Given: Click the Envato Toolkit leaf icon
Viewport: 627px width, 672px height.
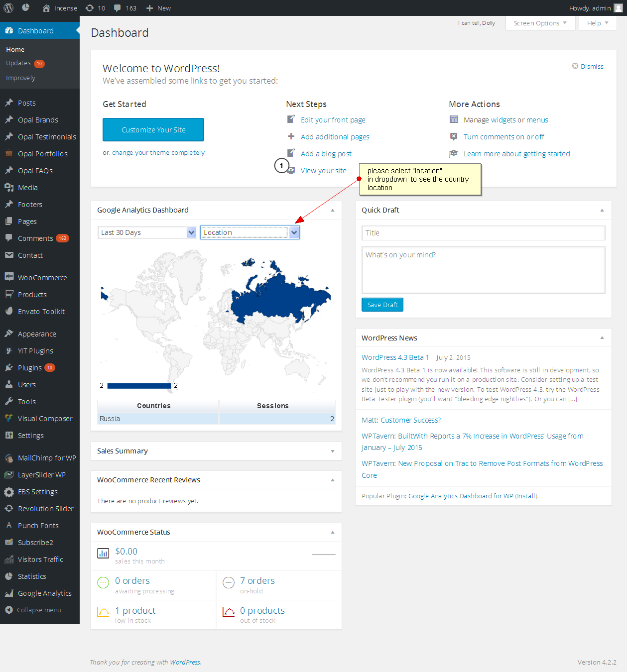Looking at the screenshot, I should pos(9,311).
